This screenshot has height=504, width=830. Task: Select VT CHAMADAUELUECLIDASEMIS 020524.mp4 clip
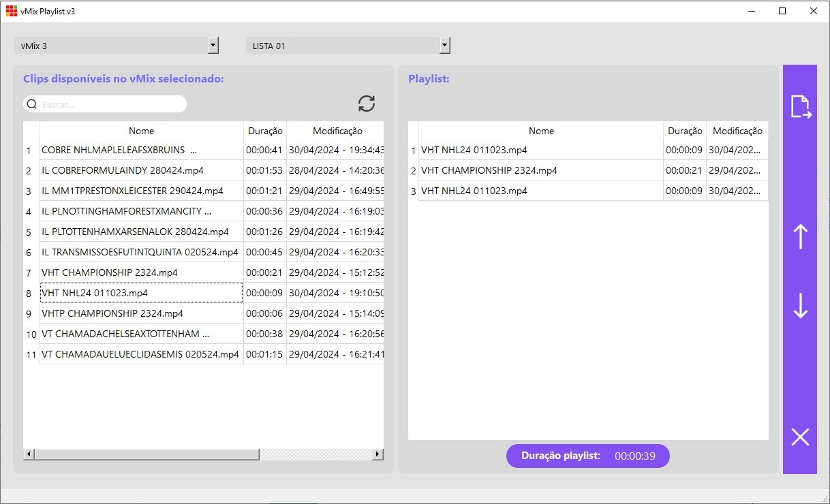[x=140, y=354]
